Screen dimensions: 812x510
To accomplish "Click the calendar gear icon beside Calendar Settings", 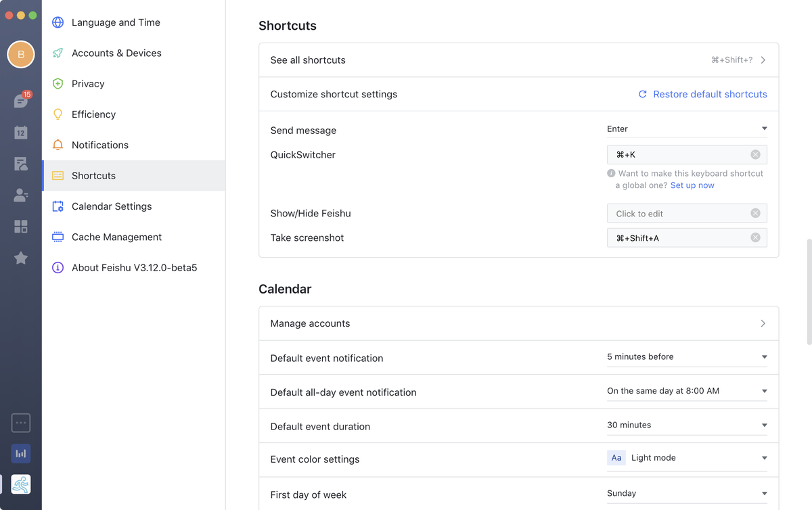I will [x=58, y=206].
